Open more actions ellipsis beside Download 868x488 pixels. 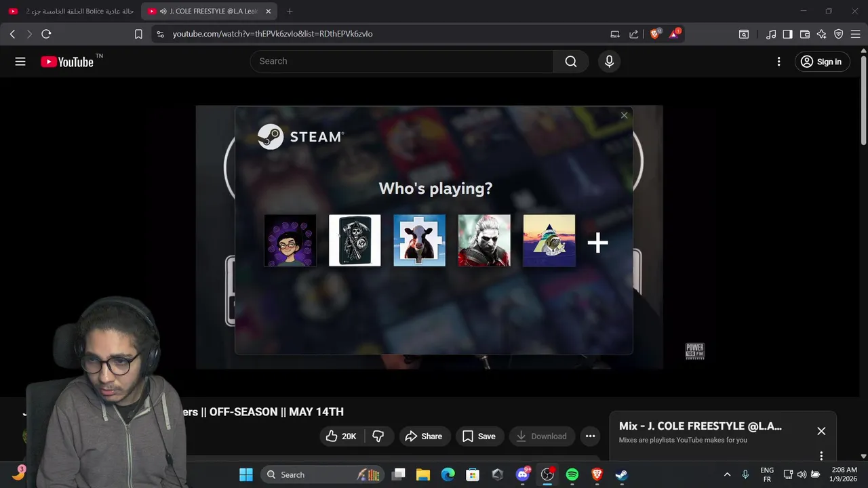[x=590, y=436]
